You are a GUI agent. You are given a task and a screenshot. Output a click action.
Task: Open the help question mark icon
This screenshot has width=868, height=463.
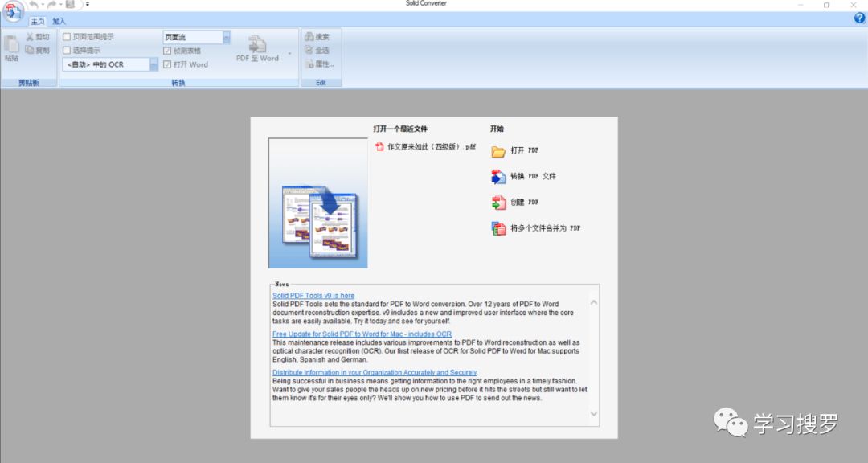tap(859, 18)
